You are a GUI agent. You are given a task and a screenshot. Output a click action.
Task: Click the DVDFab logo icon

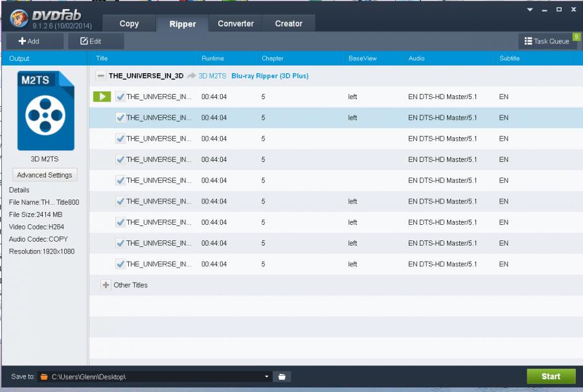19,19
